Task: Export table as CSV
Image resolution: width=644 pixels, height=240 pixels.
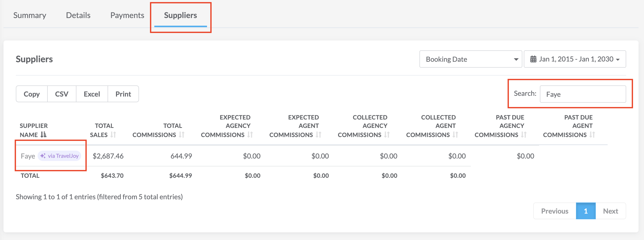Action: coord(62,94)
